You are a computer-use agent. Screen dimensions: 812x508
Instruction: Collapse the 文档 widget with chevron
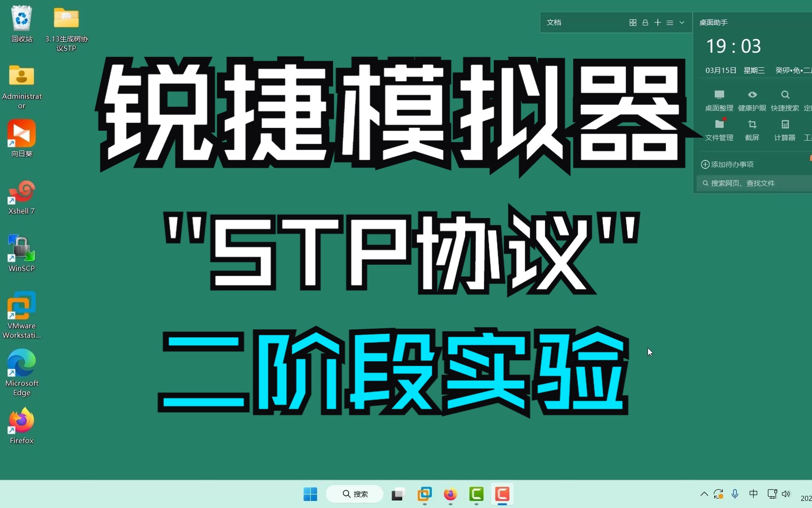682,23
